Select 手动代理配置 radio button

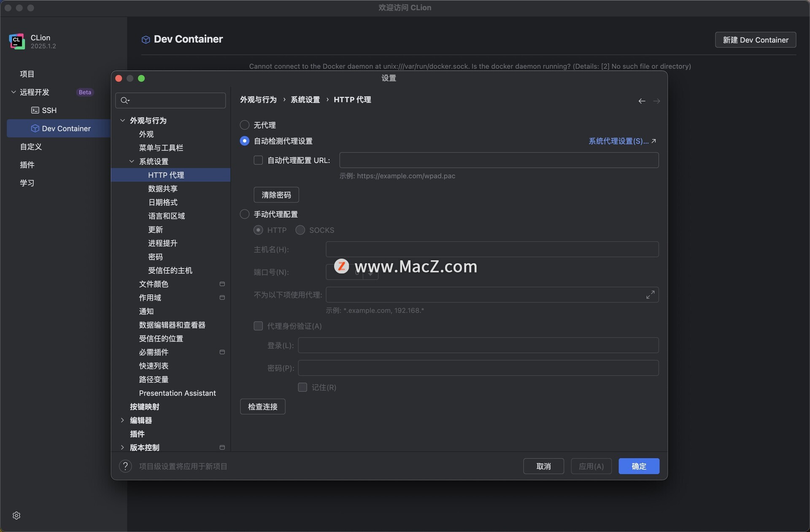coord(245,214)
